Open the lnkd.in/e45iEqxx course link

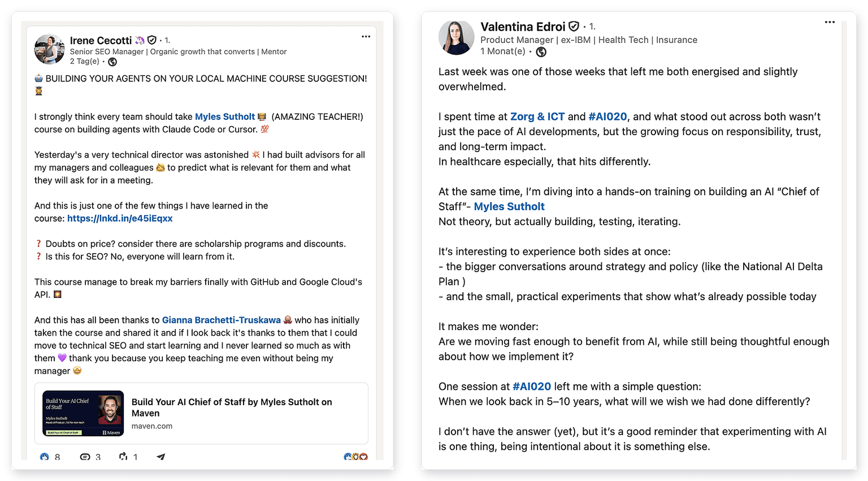120,218
